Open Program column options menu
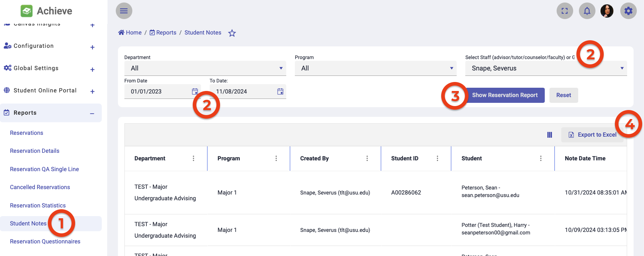This screenshot has width=644, height=256. click(x=276, y=159)
